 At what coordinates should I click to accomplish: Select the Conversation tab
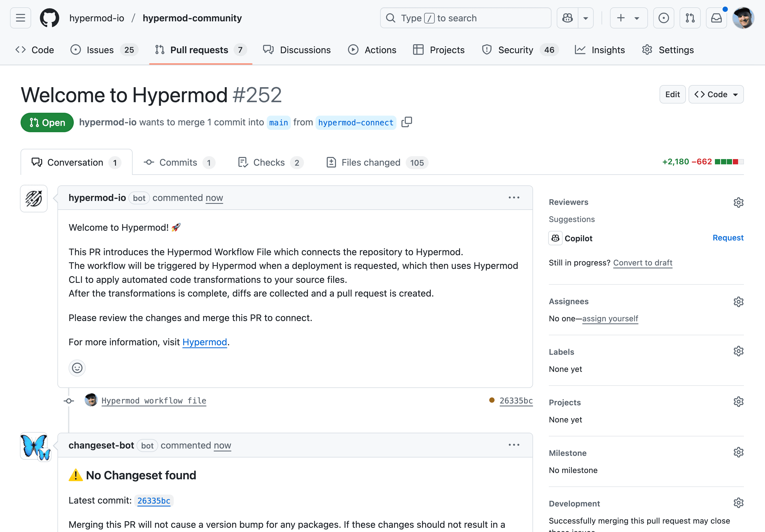(x=76, y=162)
